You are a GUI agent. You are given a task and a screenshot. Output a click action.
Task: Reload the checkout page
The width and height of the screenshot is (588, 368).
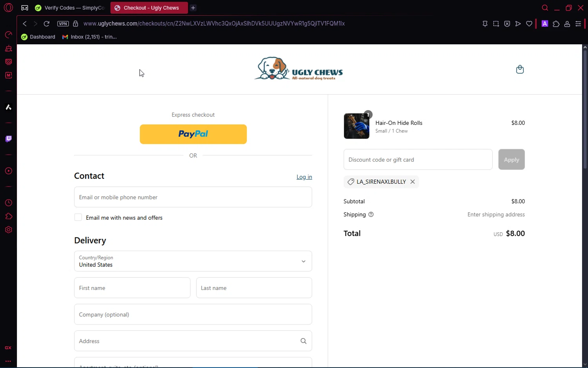click(46, 24)
